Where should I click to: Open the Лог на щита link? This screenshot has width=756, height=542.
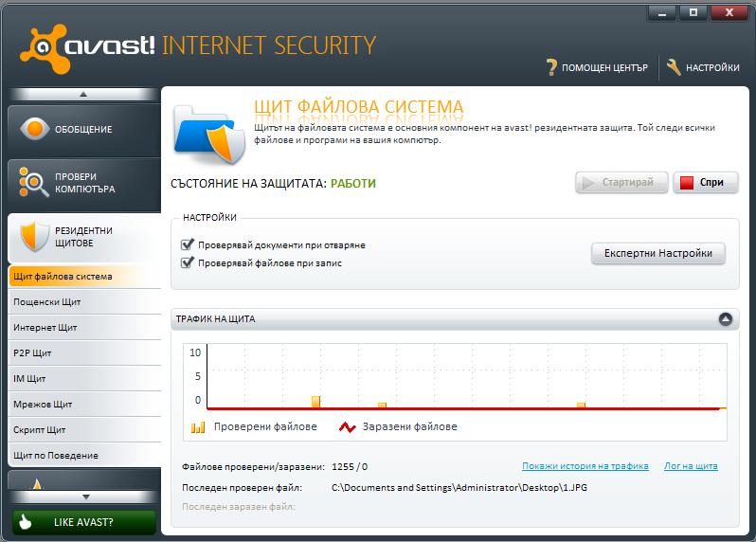tap(691, 466)
